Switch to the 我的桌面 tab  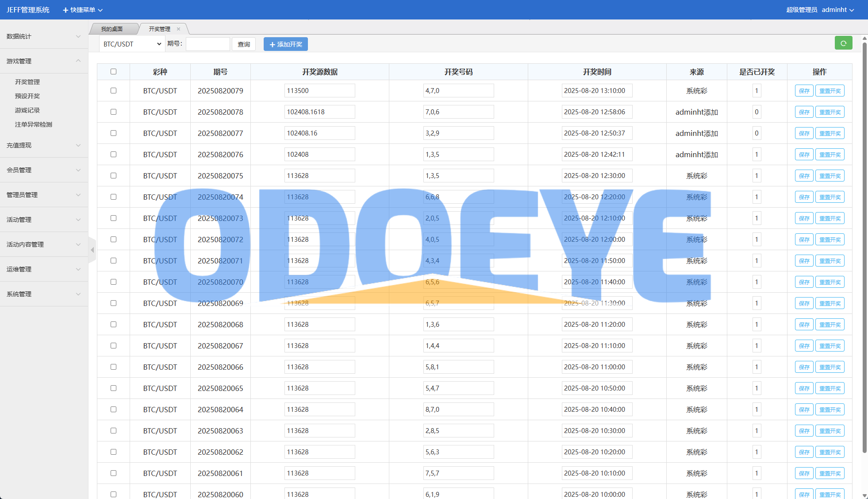point(112,29)
